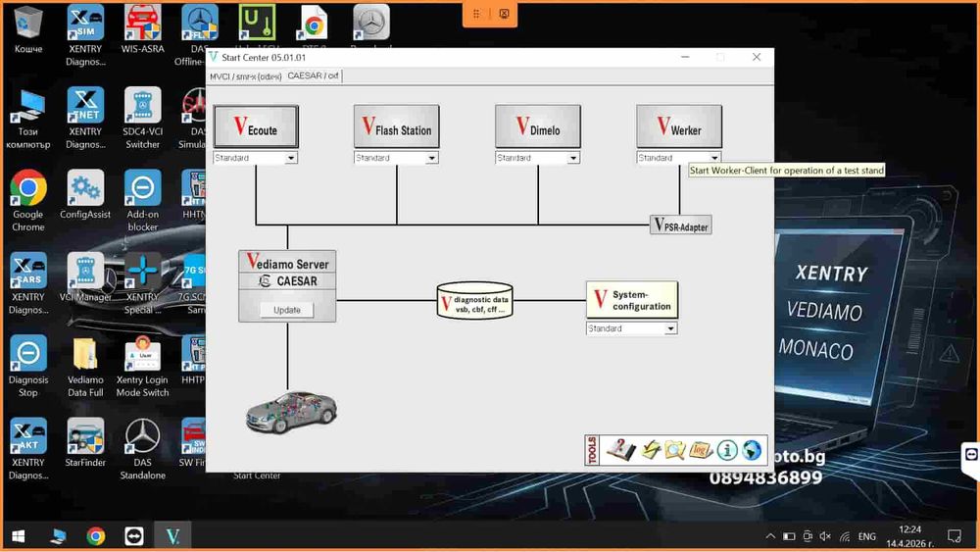Launch the Ecoute module
The width and height of the screenshot is (980, 552).
click(256, 126)
